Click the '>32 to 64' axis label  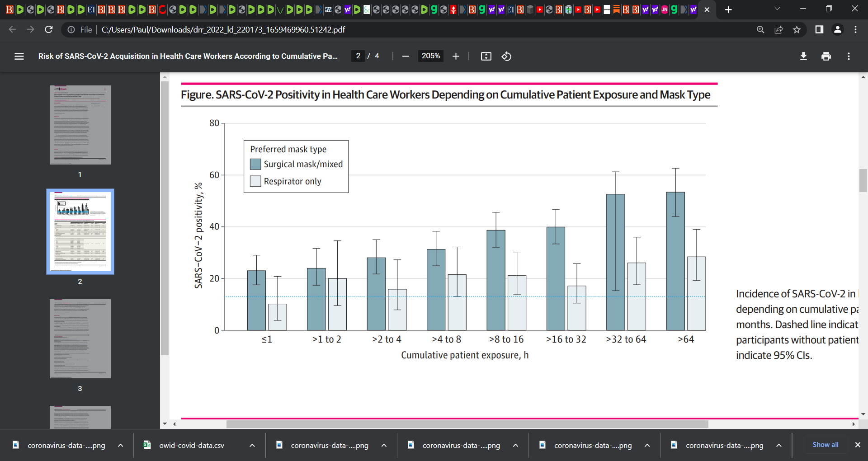point(626,339)
